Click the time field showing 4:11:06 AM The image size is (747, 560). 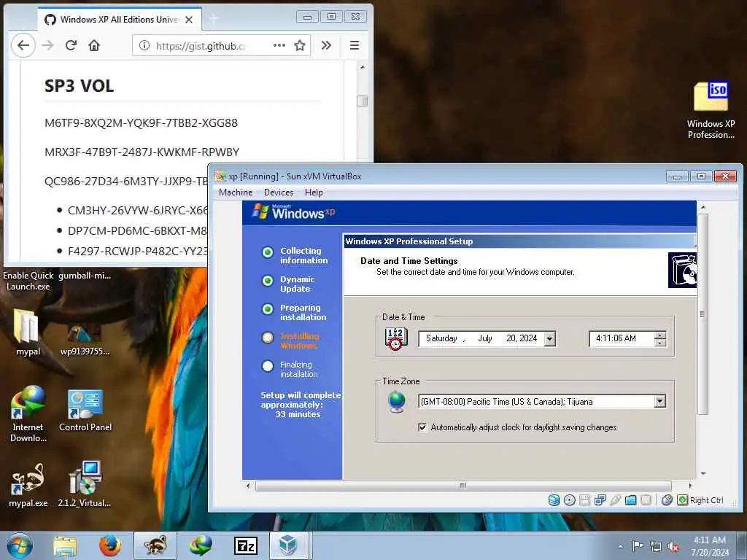tap(622, 338)
